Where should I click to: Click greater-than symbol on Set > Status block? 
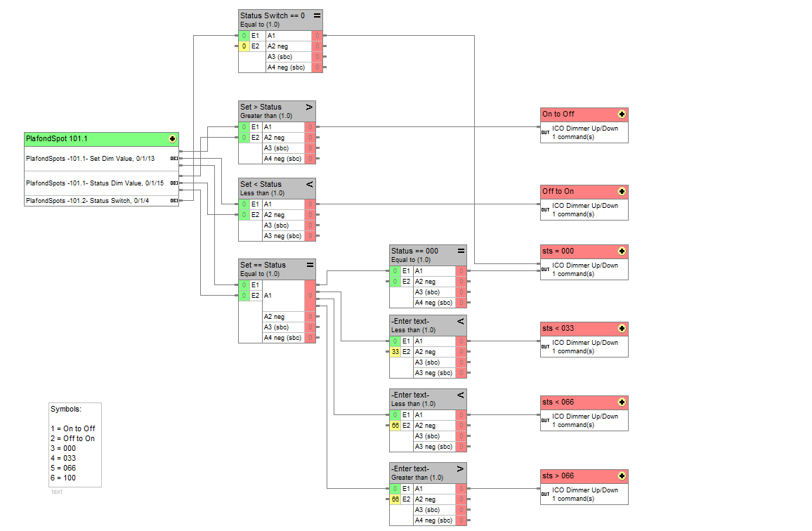pos(310,107)
